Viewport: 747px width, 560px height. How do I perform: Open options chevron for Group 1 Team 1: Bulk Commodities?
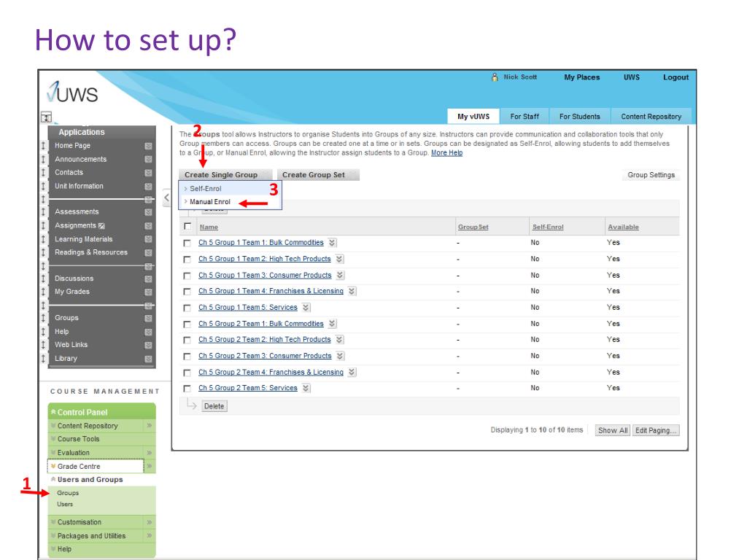332,243
